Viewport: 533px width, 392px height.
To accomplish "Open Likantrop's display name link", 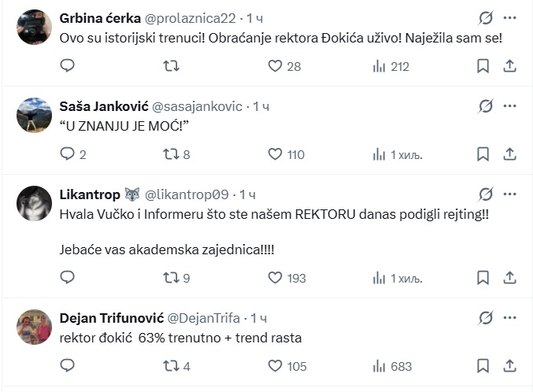I will (x=90, y=194).
